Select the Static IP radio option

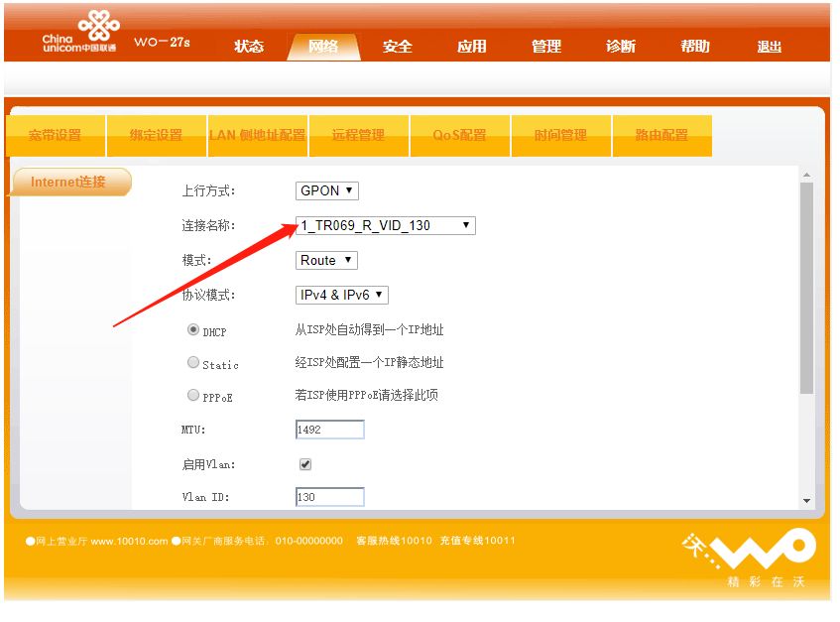pos(193,362)
